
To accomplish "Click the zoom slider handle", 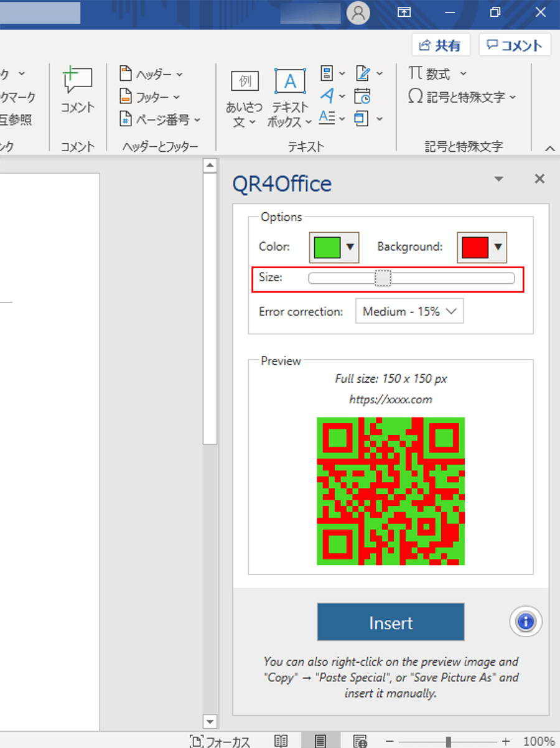I will [x=448, y=741].
